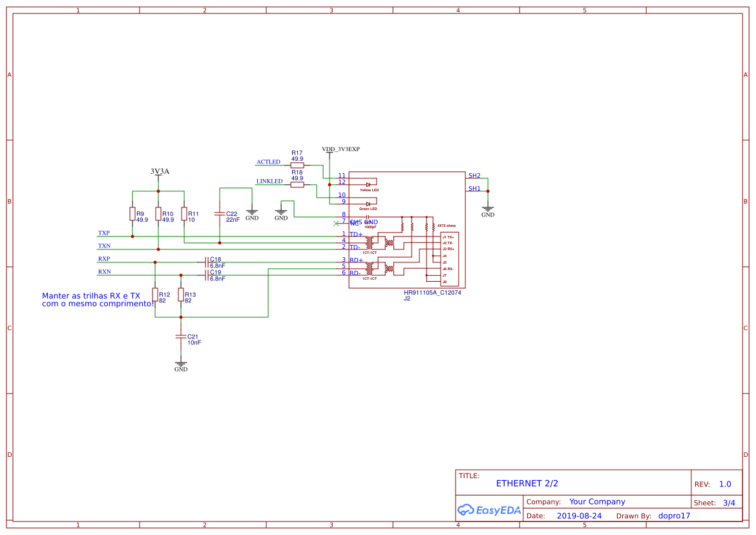This screenshot has width=756, height=535.
Task: Click the junction dot on the RXP net
Action: tap(155, 260)
